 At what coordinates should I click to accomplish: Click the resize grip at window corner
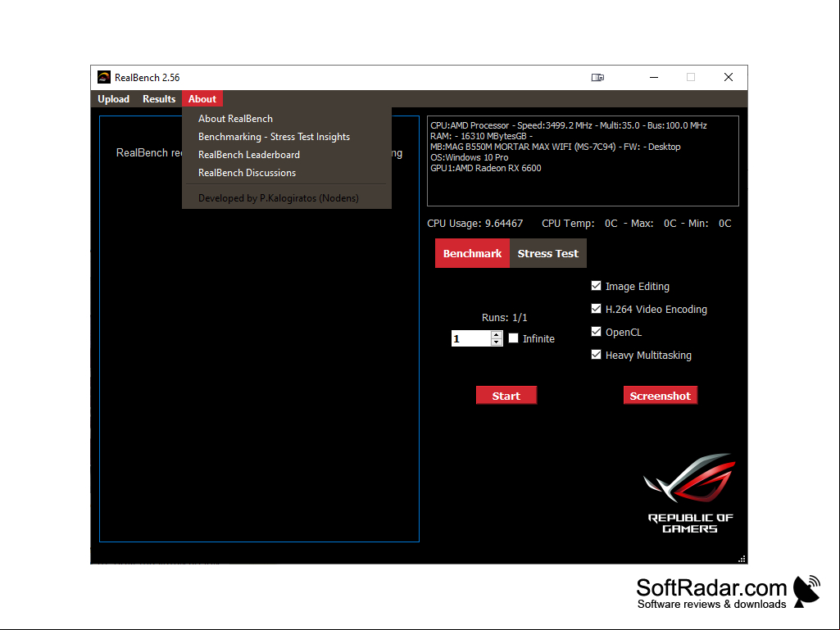(x=742, y=559)
